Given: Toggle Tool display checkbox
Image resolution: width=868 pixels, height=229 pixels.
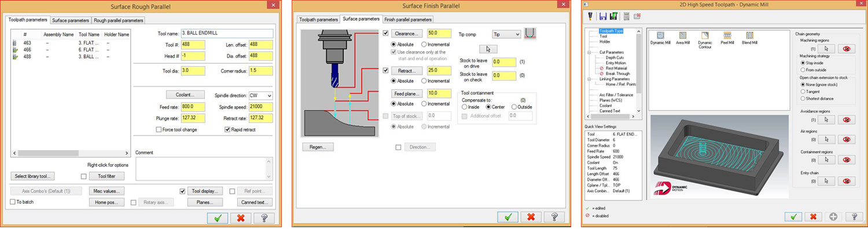Looking at the screenshot, I should [x=183, y=191].
